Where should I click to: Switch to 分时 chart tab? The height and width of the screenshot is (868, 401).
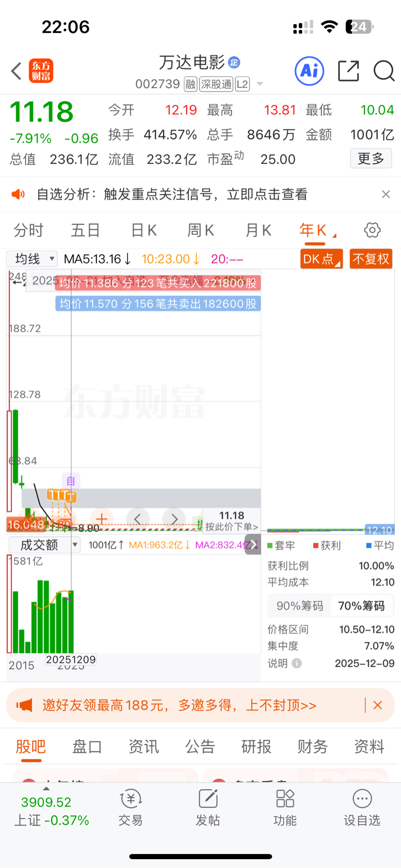[x=28, y=230]
